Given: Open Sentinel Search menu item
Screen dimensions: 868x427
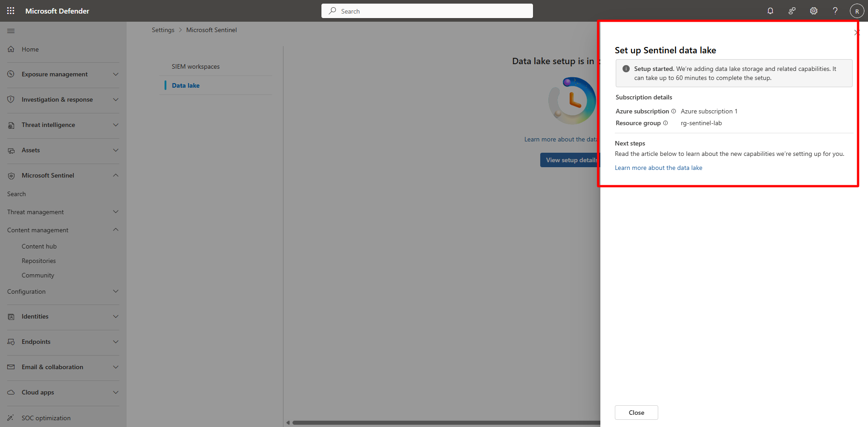Looking at the screenshot, I should tap(17, 194).
